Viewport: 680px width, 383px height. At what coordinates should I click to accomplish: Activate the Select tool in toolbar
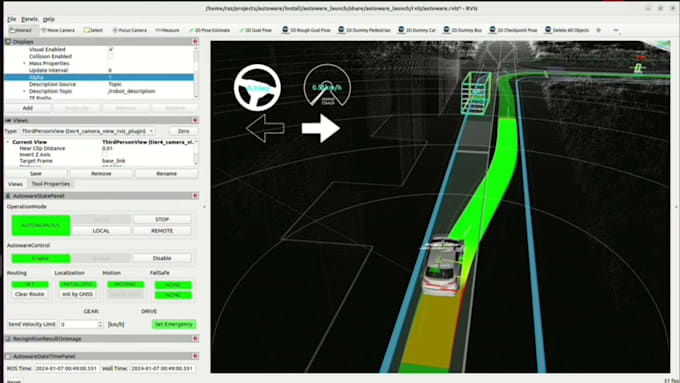pyautogui.click(x=94, y=30)
